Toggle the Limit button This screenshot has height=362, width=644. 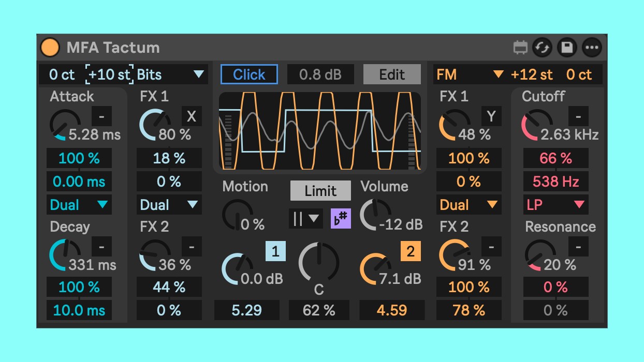click(x=320, y=191)
